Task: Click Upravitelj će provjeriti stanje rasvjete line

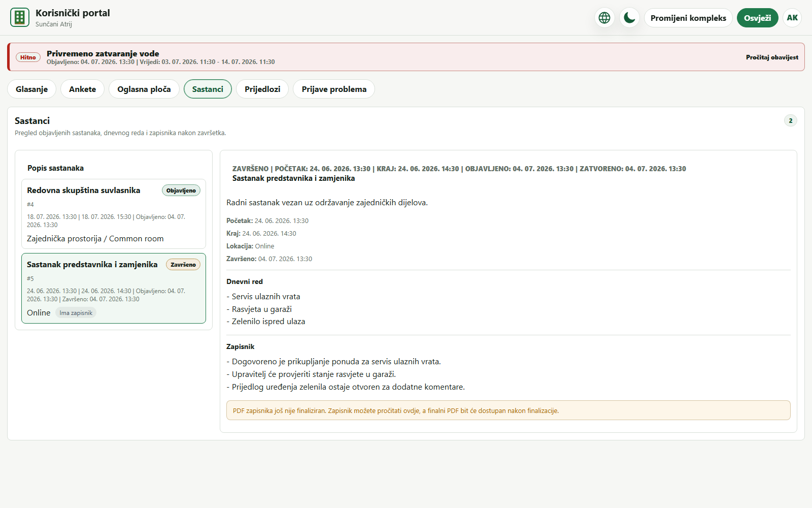Action: pos(311,374)
